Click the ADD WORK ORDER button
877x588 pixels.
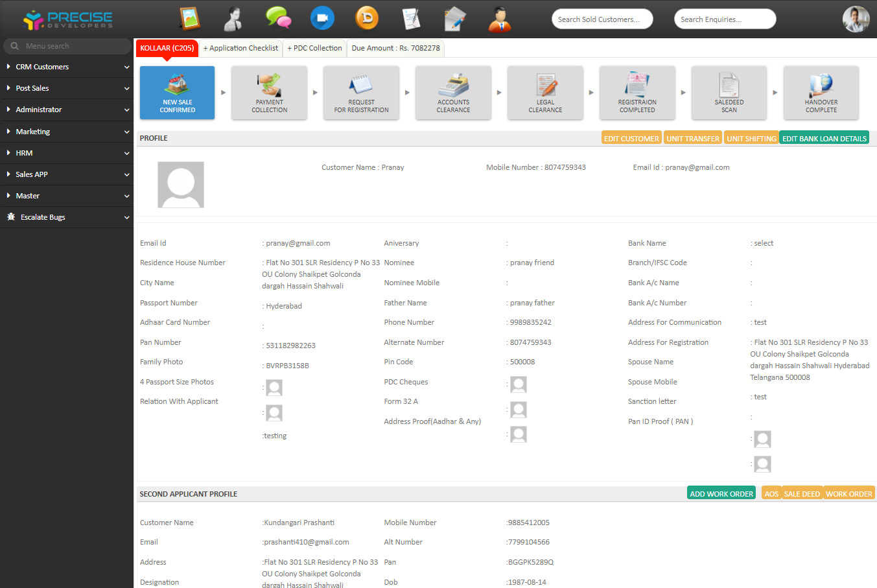(x=721, y=493)
